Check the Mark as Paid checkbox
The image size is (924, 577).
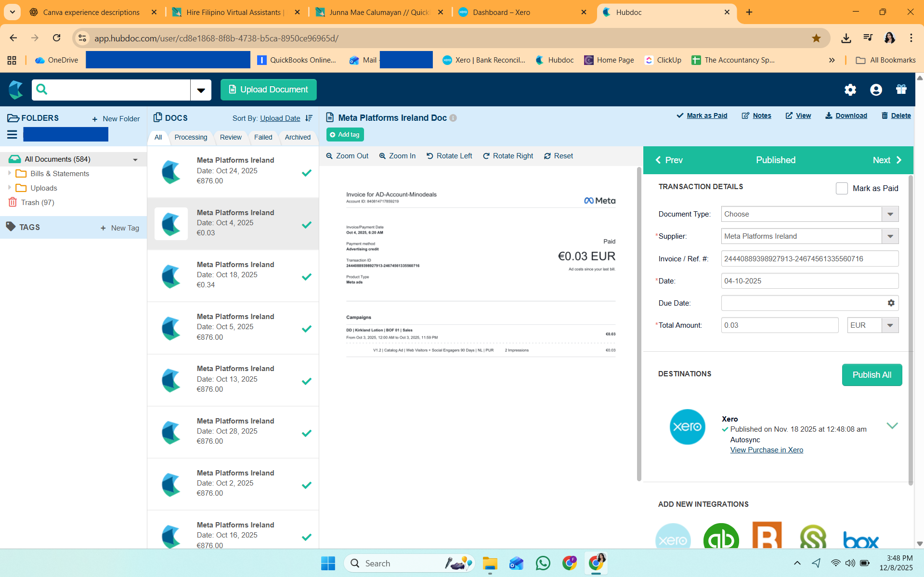coord(841,189)
